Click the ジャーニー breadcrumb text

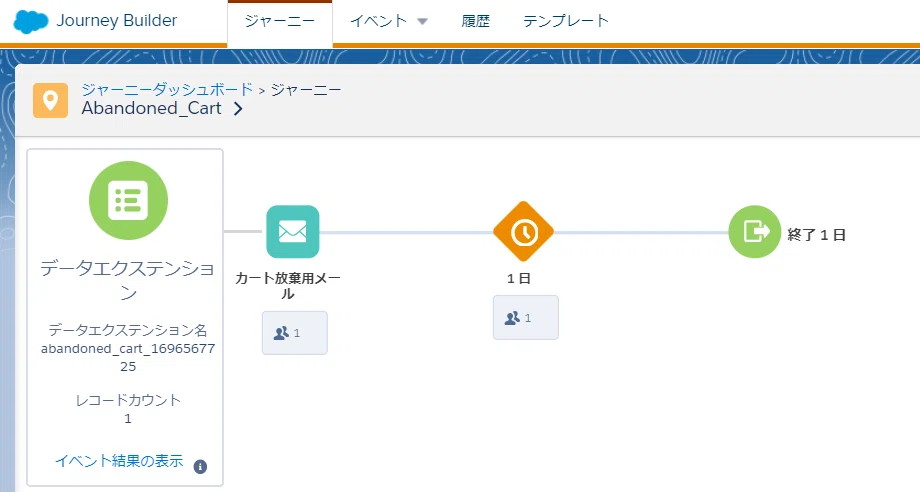(x=306, y=90)
